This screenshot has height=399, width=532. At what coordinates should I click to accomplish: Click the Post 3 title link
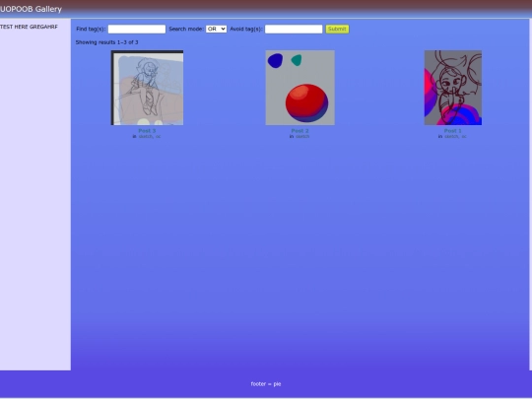pyautogui.click(x=147, y=131)
